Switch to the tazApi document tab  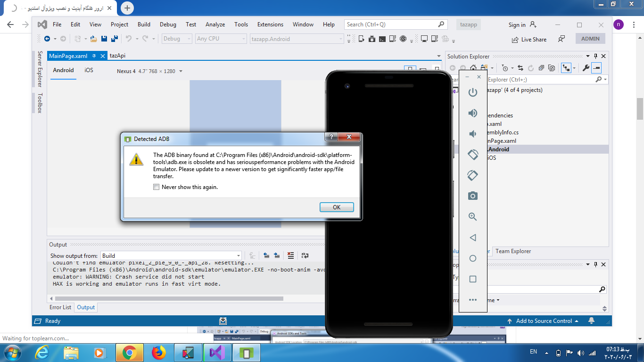(x=117, y=56)
